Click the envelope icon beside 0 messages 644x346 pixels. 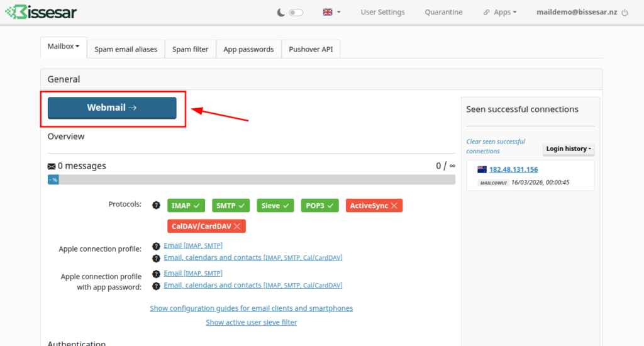point(52,167)
